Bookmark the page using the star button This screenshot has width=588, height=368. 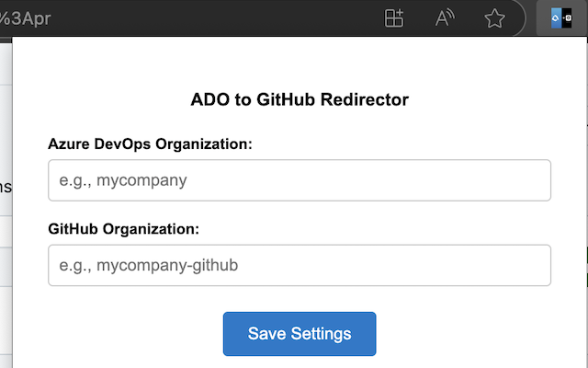click(x=494, y=18)
